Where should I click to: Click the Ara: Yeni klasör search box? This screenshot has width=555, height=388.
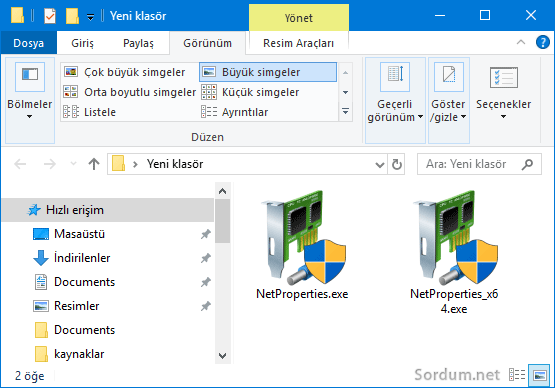click(479, 164)
